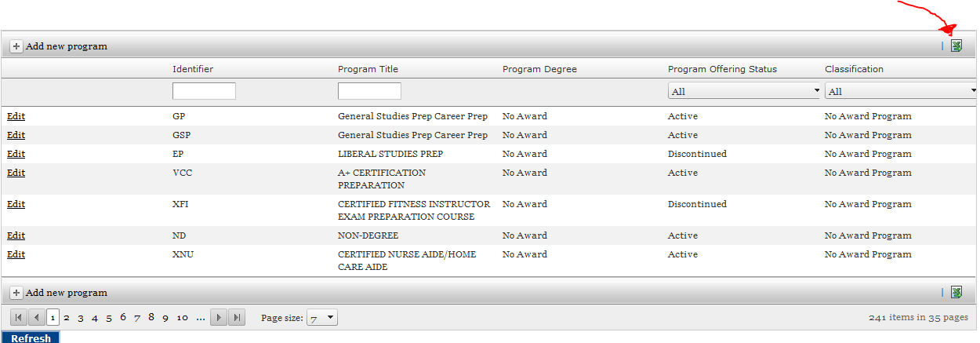
Task: Click the bottom Export to Excel icon
Action: 956,293
